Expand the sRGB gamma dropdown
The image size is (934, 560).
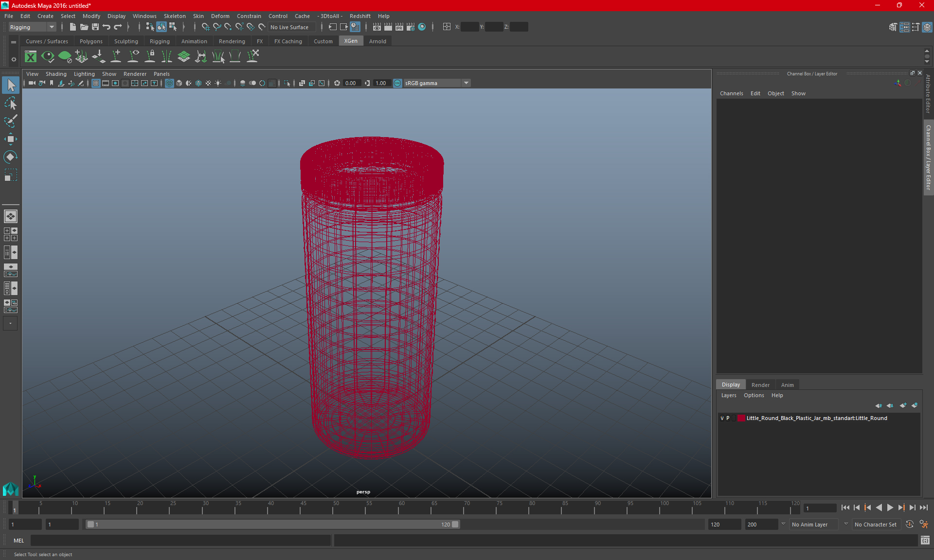pyautogui.click(x=467, y=83)
